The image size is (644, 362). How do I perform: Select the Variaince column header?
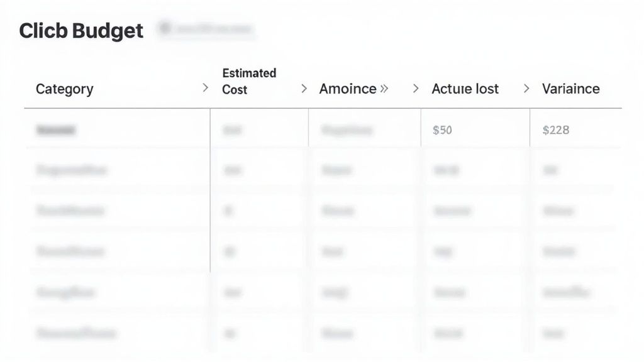click(x=570, y=89)
